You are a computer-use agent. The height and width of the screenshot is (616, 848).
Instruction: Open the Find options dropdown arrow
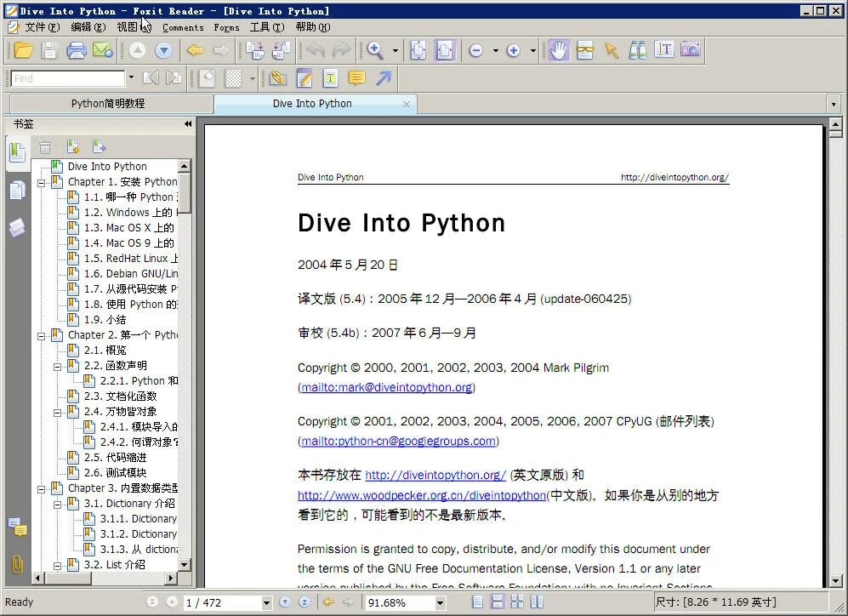[131, 78]
